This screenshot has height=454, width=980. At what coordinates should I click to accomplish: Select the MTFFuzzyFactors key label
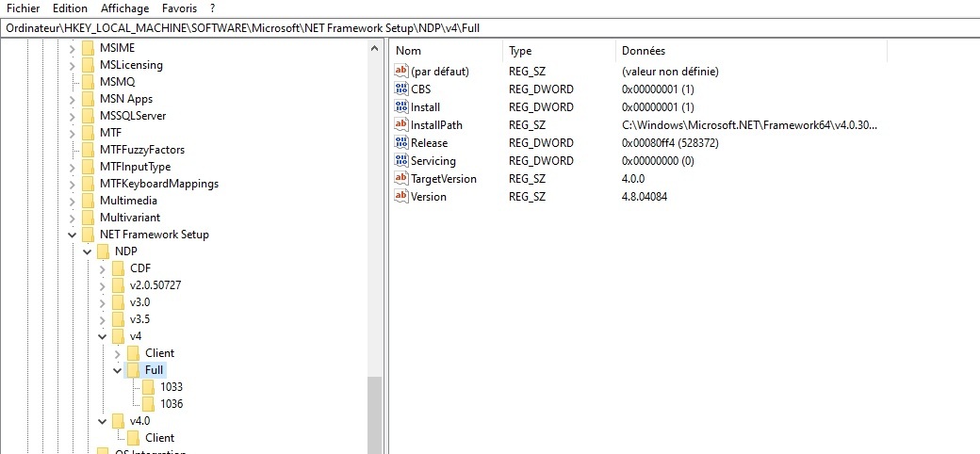point(142,149)
